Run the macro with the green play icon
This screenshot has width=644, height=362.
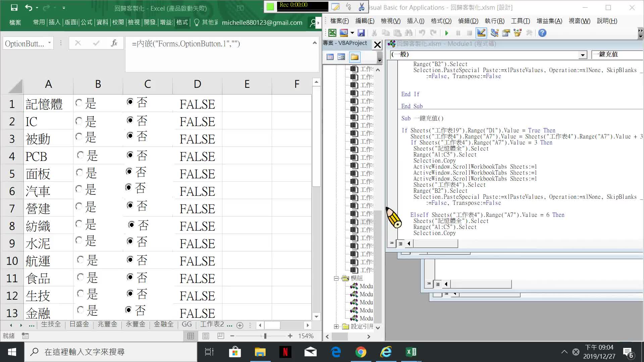point(446,33)
